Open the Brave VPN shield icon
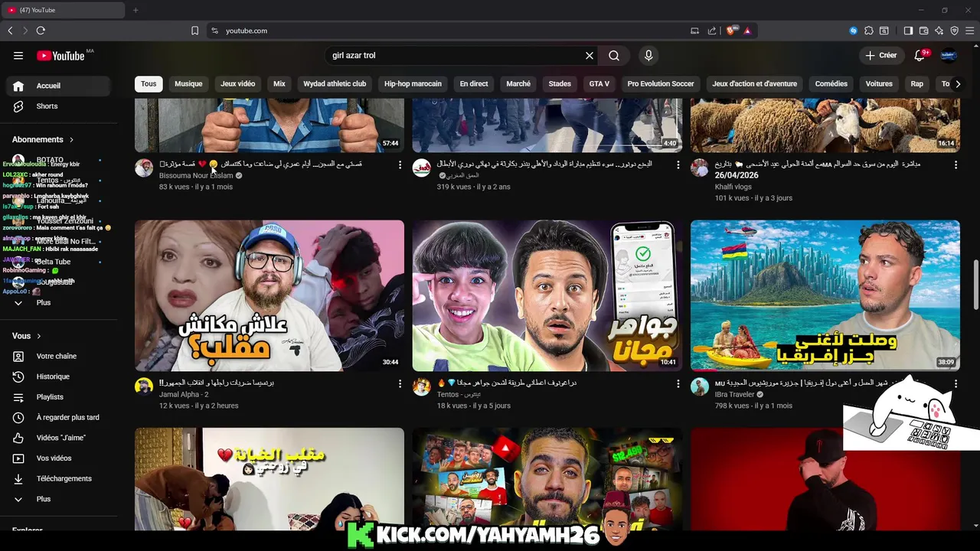The image size is (980, 551). pos(955,31)
